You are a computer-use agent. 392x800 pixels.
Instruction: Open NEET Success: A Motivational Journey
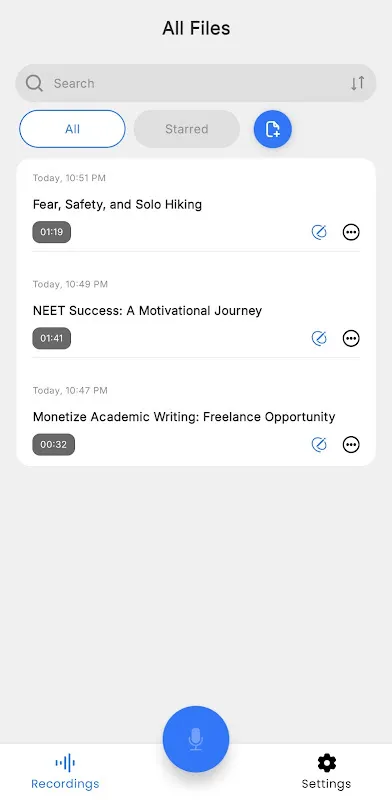click(x=148, y=311)
